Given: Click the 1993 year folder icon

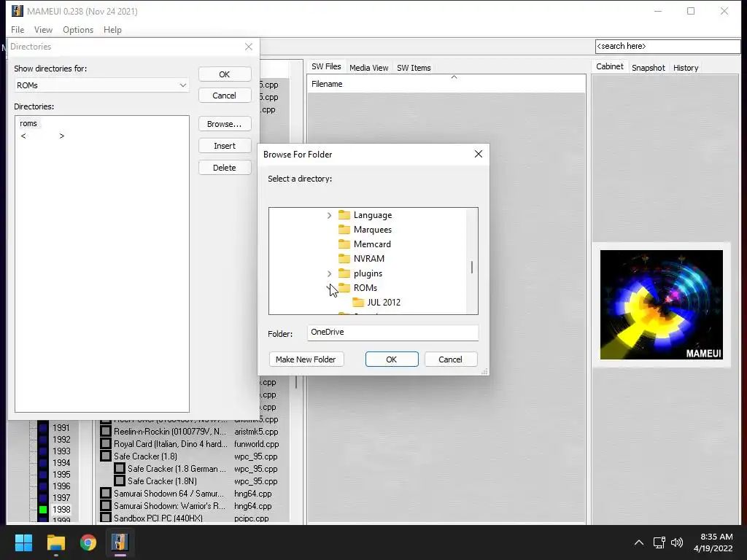Looking at the screenshot, I should click(x=43, y=451).
